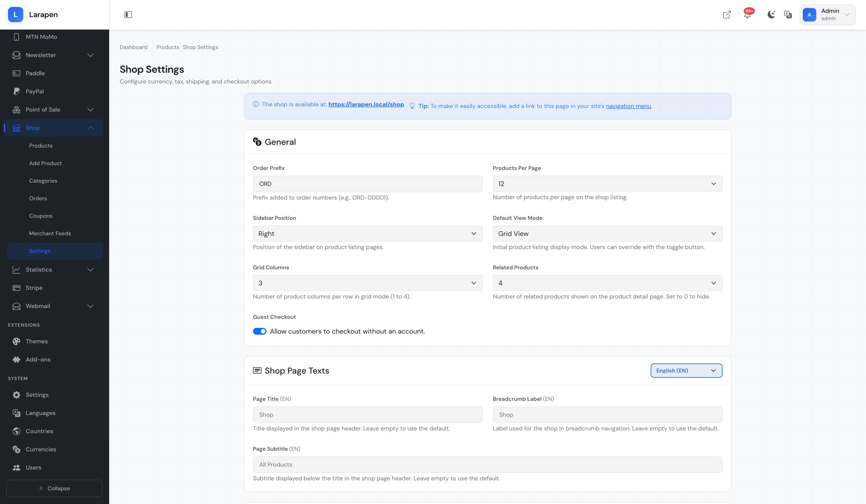Collapse the Shop menu section
866x504 pixels.
90,128
